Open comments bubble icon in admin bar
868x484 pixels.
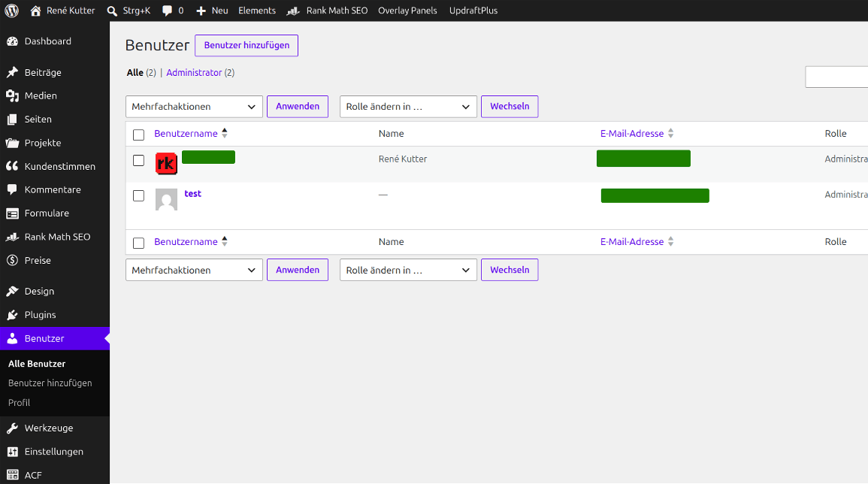click(167, 11)
